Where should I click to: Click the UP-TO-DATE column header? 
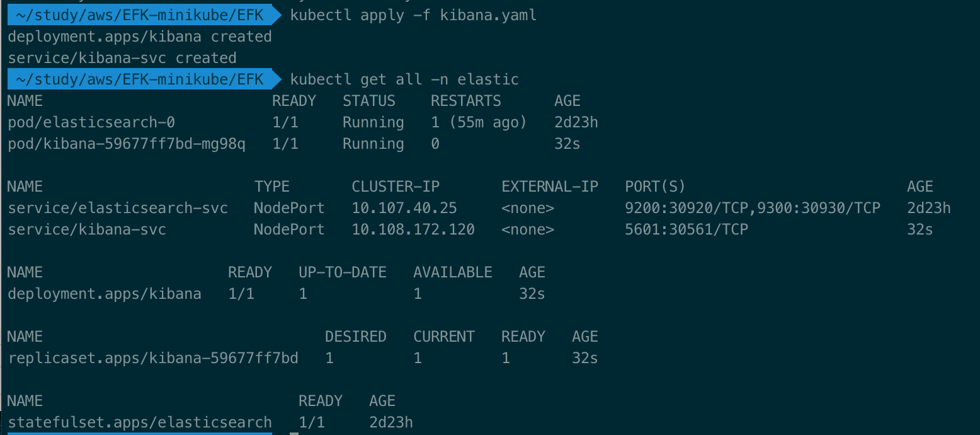point(343,272)
